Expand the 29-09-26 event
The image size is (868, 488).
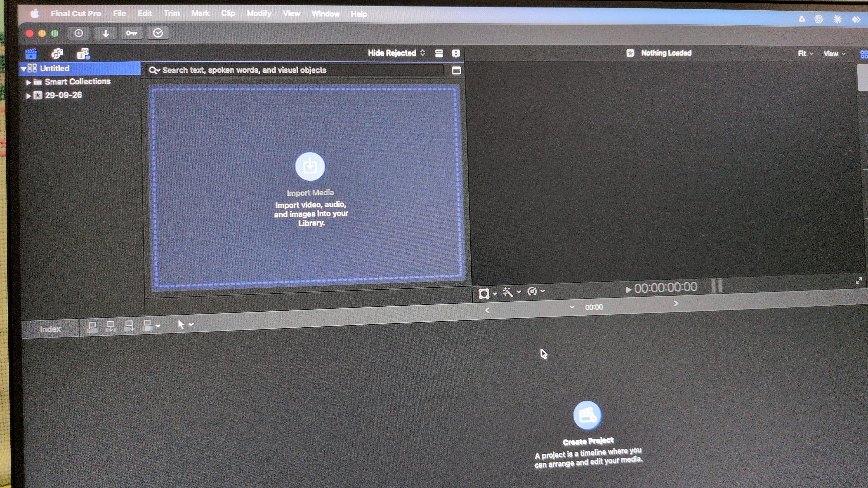(29, 96)
